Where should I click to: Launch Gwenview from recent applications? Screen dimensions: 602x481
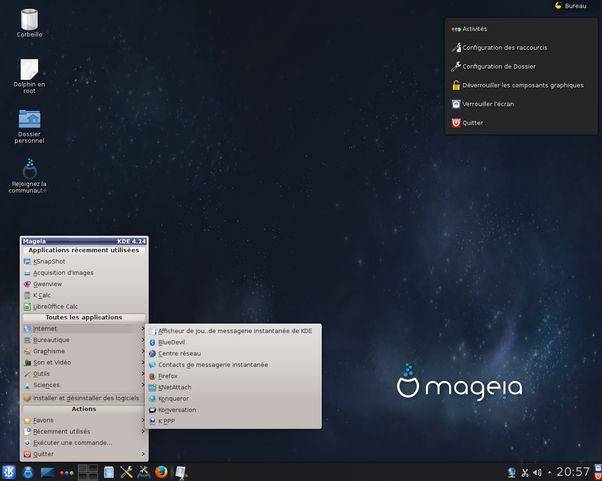click(x=84, y=284)
